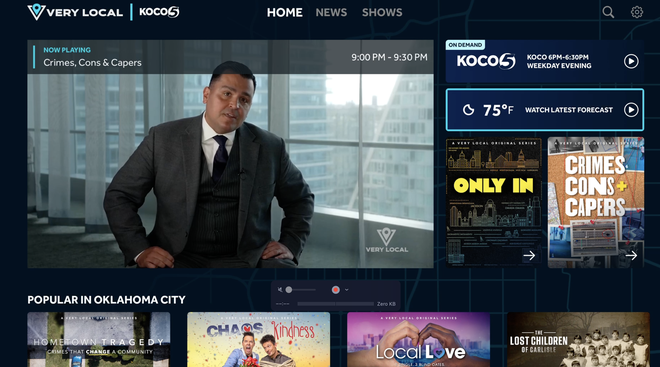Open the search magnifier icon
Screen dimensions: 660x367
tap(608, 12)
